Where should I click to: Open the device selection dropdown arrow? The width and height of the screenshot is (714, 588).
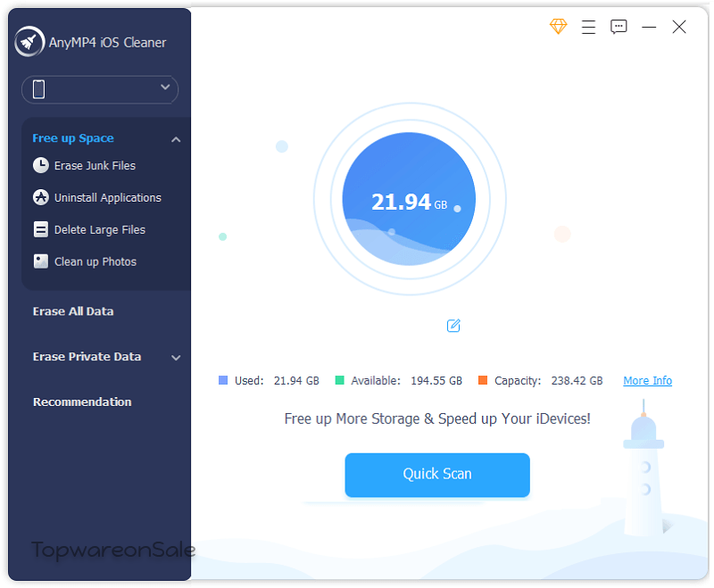[165, 87]
